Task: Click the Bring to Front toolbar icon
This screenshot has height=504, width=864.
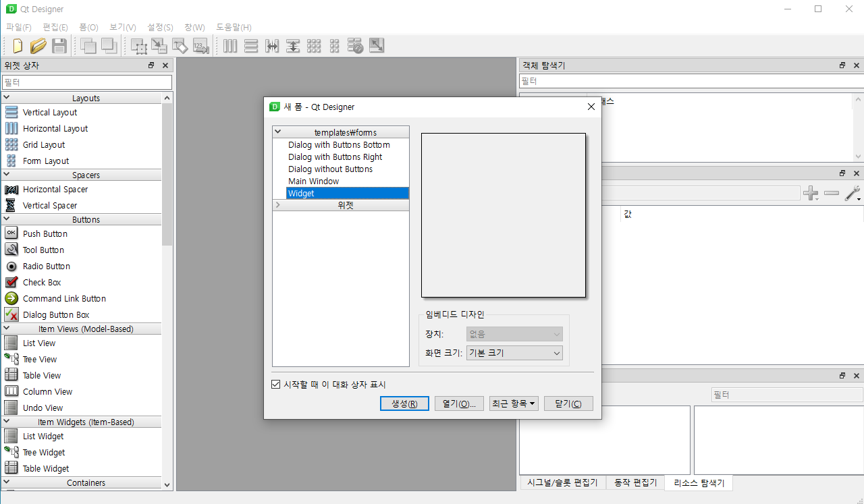Action: point(109,46)
